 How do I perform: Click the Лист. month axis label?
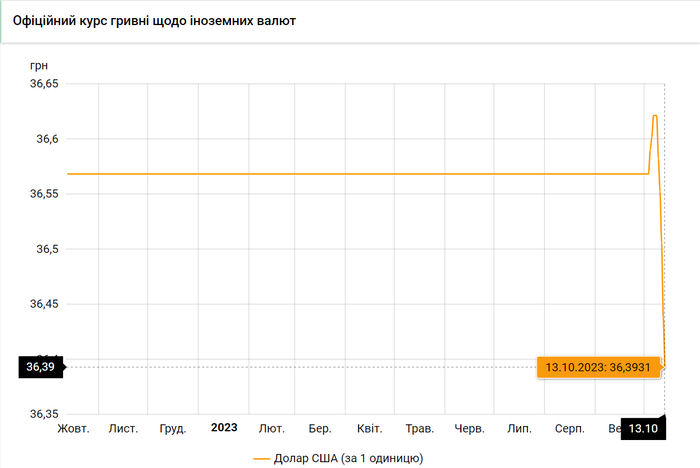(123, 428)
